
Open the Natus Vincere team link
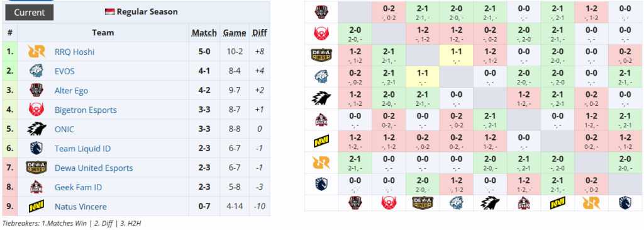80,207
